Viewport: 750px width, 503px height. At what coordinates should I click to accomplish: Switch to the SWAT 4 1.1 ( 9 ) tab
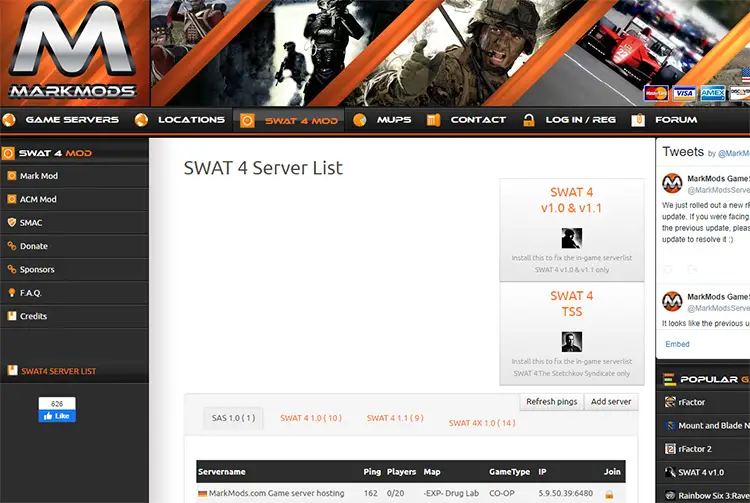point(395,418)
